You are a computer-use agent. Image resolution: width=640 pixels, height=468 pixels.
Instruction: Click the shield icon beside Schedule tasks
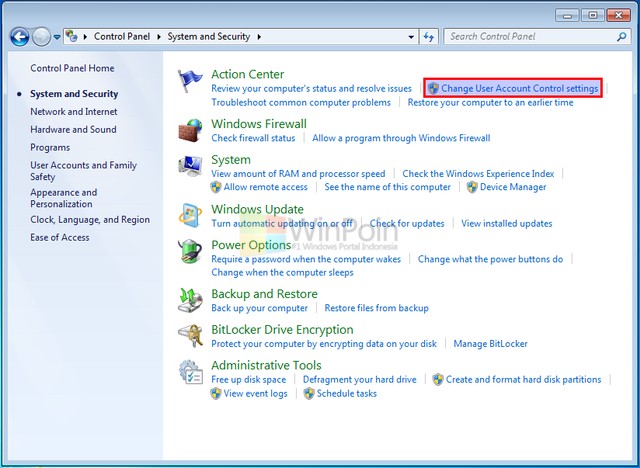[309, 394]
